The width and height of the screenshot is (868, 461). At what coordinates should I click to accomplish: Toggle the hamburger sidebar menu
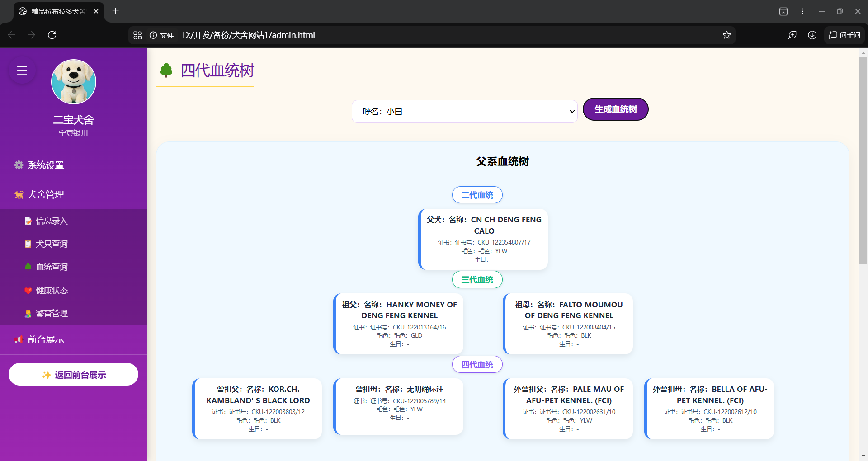[x=22, y=71]
